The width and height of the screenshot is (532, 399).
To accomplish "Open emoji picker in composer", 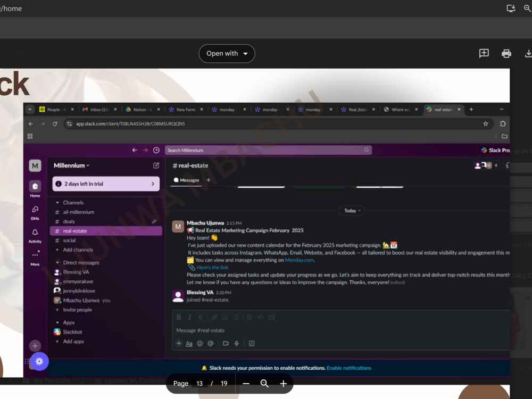I will coord(200,343).
